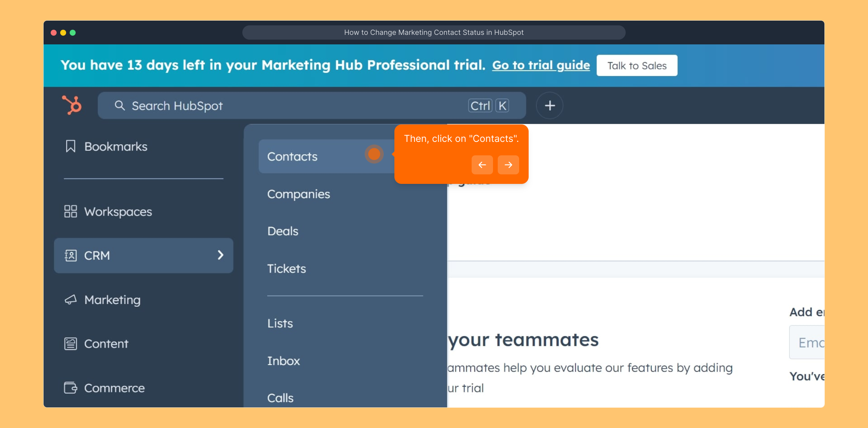Expand the CRM submenu chevron
Screen dimensions: 868x428
221,255
